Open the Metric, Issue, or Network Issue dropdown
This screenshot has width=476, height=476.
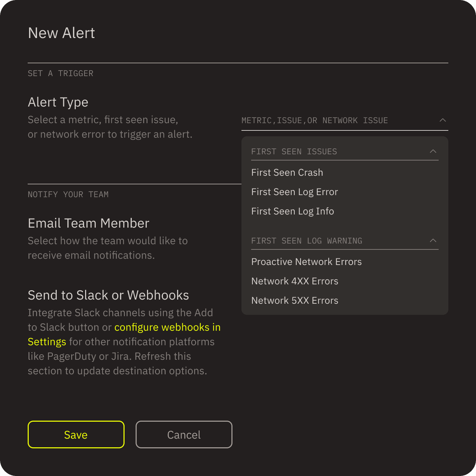click(x=345, y=120)
